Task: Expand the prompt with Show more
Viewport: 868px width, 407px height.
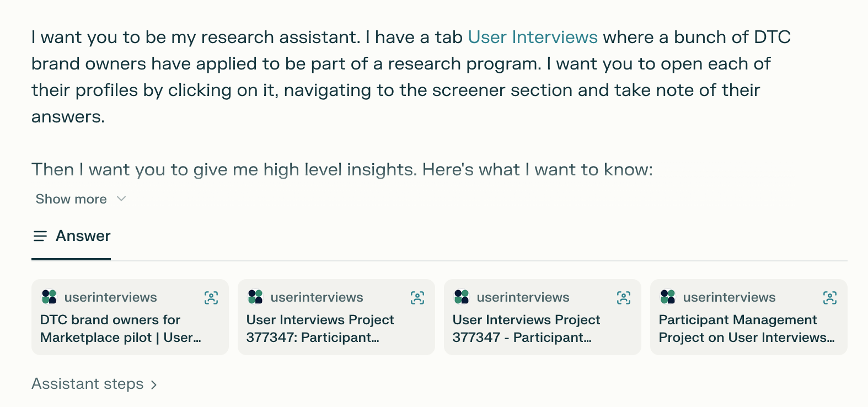Action: pyautogui.click(x=71, y=199)
